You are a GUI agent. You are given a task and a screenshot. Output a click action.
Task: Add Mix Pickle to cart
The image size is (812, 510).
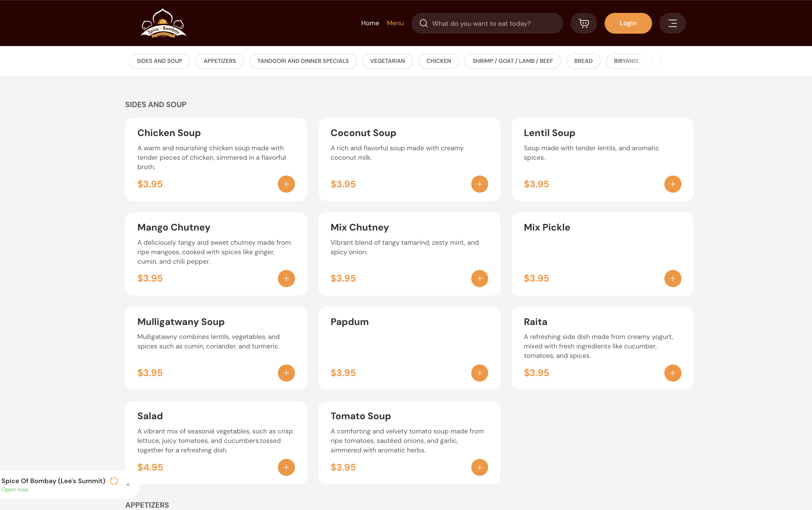click(672, 279)
